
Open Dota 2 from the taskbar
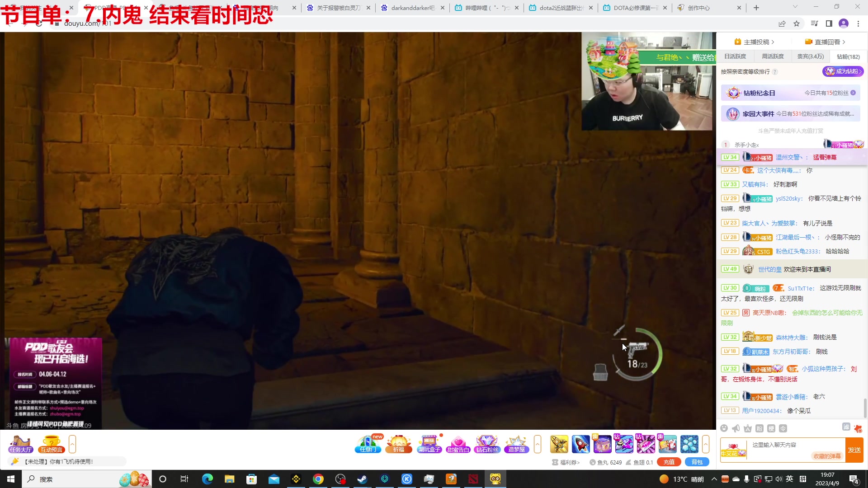[473, 479]
